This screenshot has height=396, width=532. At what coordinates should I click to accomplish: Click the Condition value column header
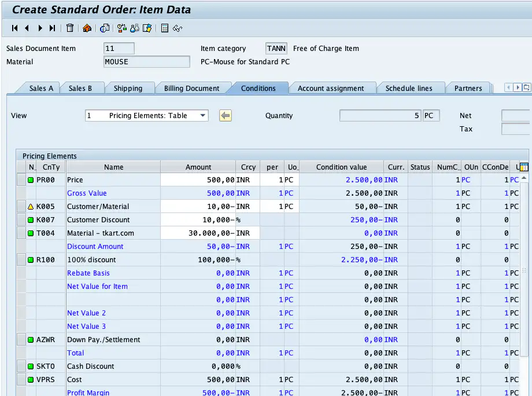(x=341, y=167)
